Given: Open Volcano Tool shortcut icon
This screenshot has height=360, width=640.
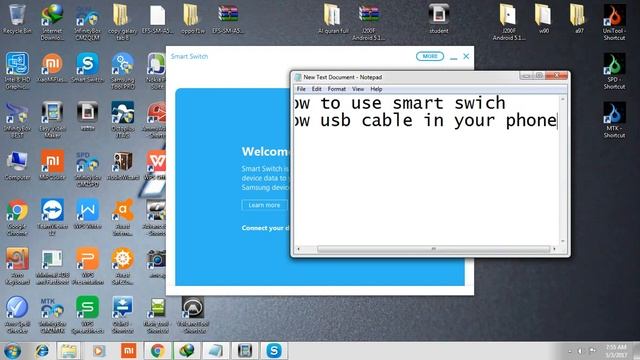Looking at the screenshot, I should [x=193, y=314].
